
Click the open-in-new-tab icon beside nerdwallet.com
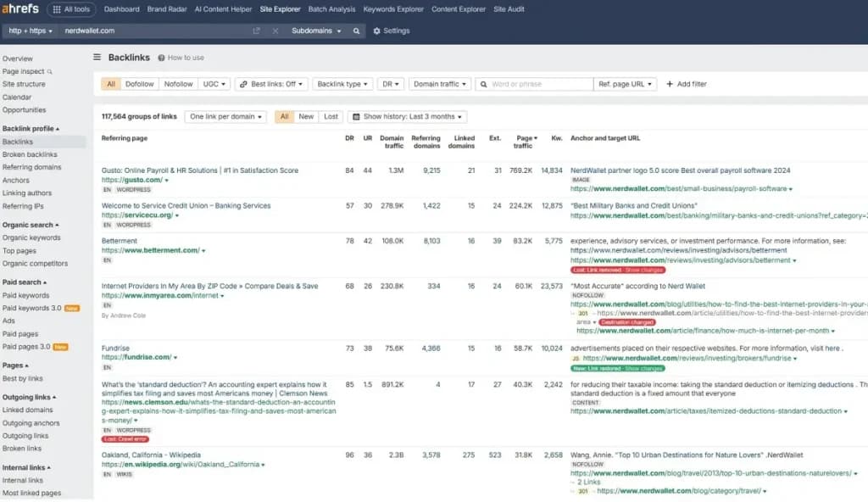click(256, 31)
